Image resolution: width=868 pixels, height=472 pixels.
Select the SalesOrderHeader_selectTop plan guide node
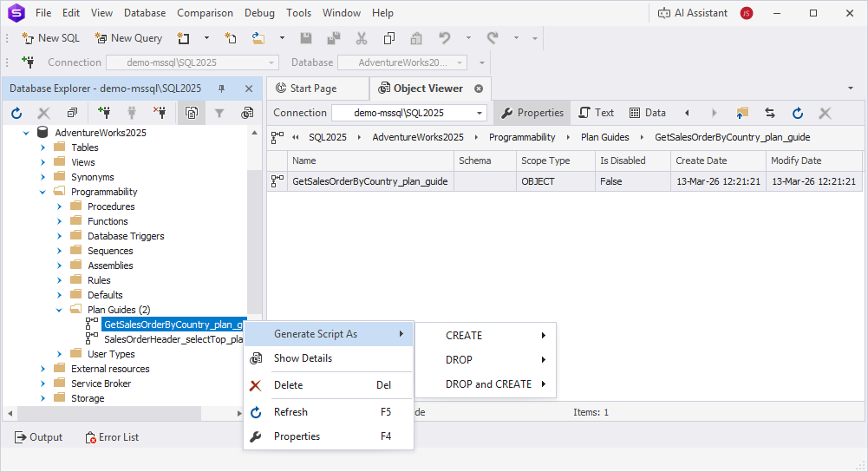coord(173,339)
